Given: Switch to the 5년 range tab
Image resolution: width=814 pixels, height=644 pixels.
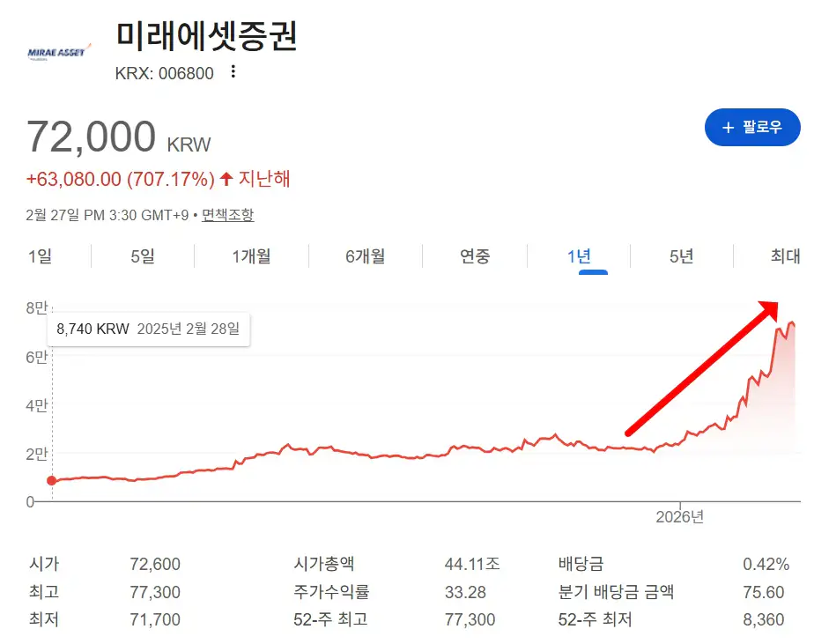Looking at the screenshot, I should (682, 256).
